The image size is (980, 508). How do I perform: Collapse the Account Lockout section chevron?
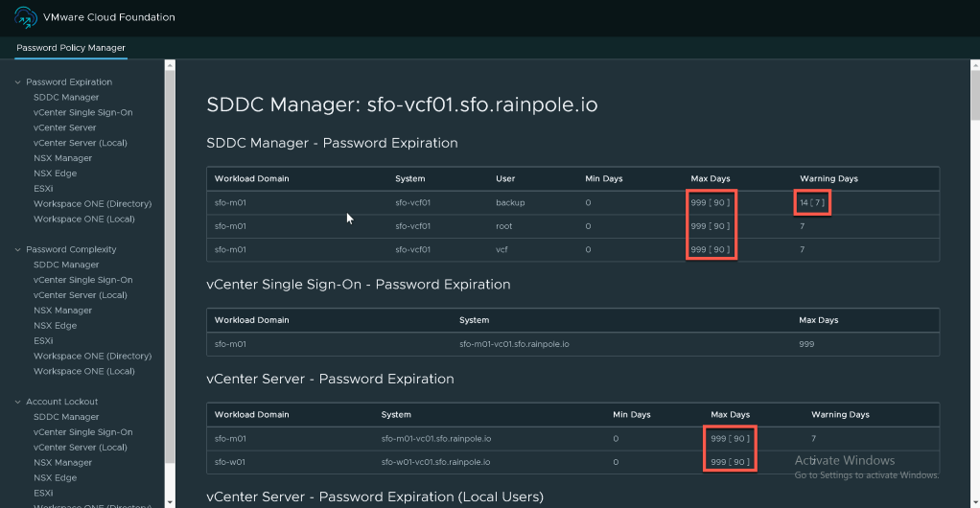[17, 403]
